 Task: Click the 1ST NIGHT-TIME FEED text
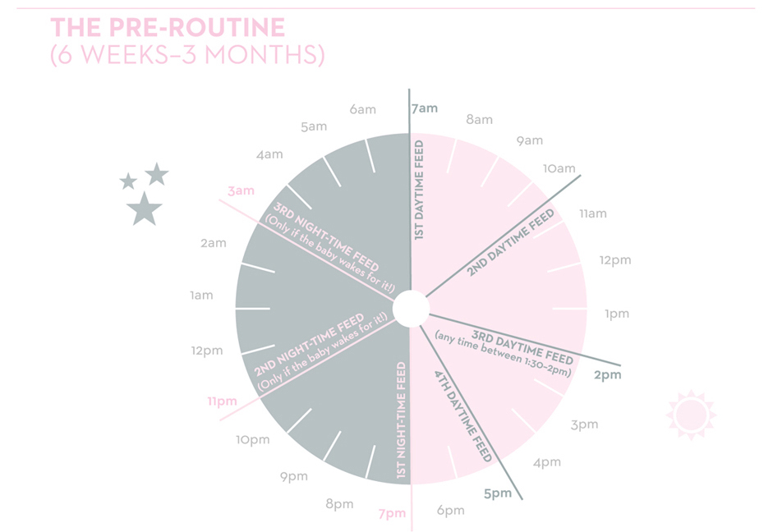point(402,420)
